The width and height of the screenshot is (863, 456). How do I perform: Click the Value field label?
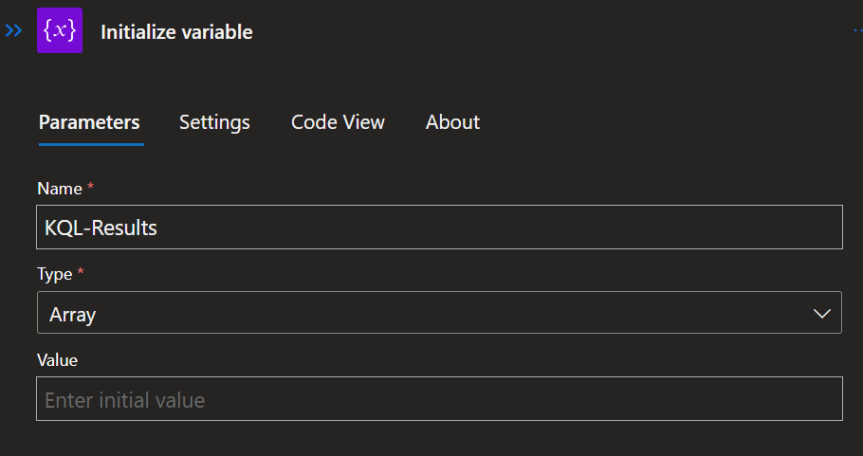point(57,360)
